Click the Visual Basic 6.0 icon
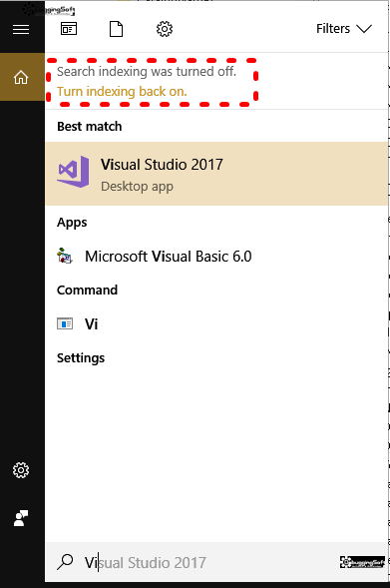 tap(65, 256)
